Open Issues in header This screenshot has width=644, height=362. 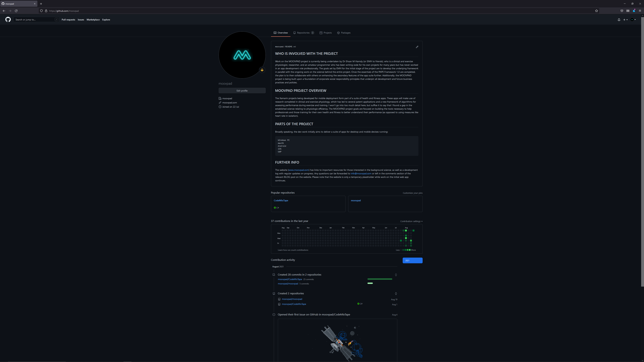click(81, 20)
